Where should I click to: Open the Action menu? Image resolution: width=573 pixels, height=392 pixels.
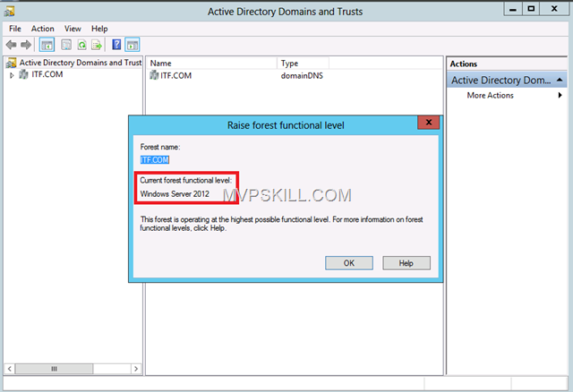[42, 29]
